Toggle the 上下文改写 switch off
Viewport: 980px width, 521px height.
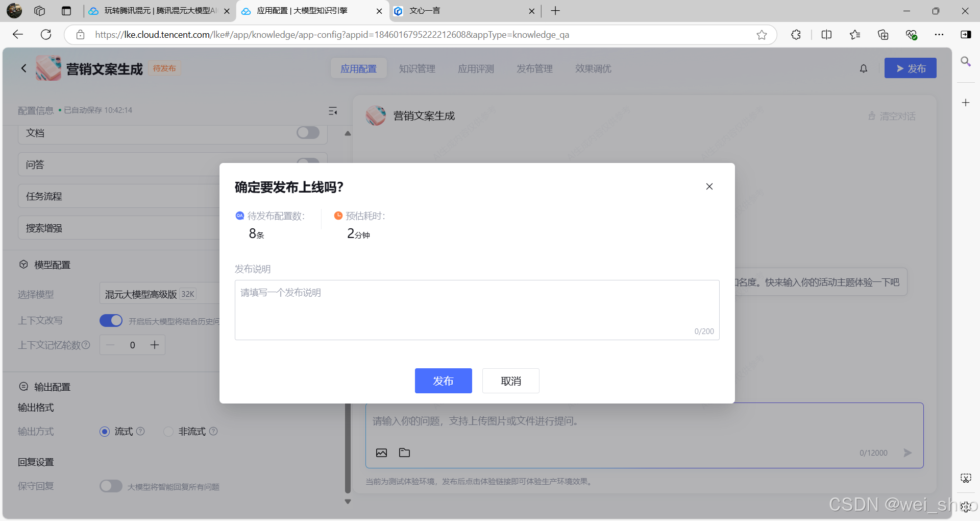[111, 321]
